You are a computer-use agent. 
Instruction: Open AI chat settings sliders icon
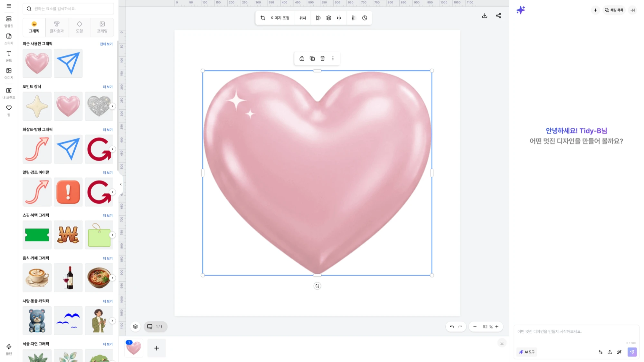pos(601,352)
